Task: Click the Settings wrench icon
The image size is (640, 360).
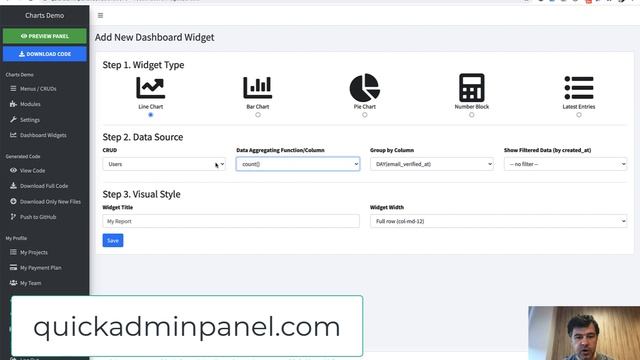Action: (13, 120)
